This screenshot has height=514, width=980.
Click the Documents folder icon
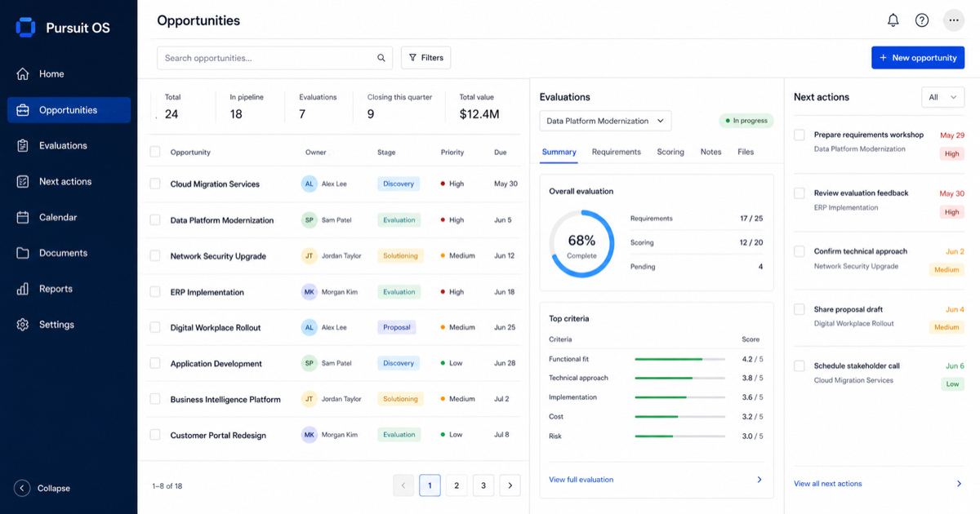(x=23, y=253)
